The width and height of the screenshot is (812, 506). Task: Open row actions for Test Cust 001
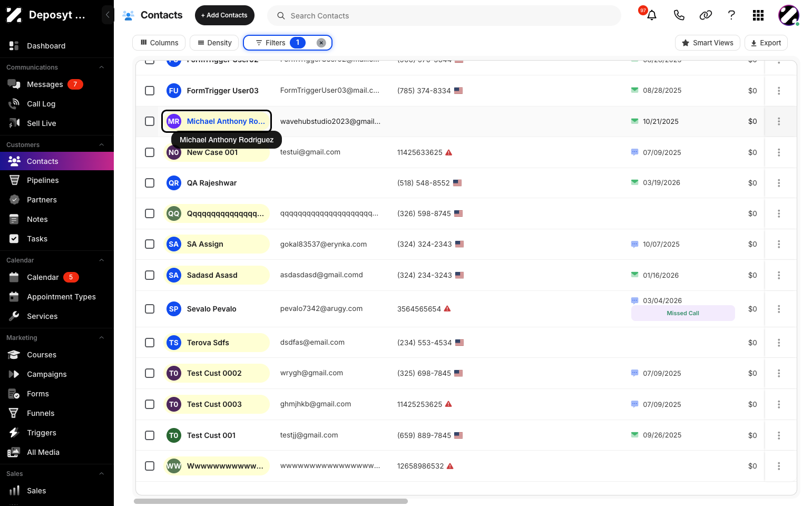pyautogui.click(x=779, y=435)
